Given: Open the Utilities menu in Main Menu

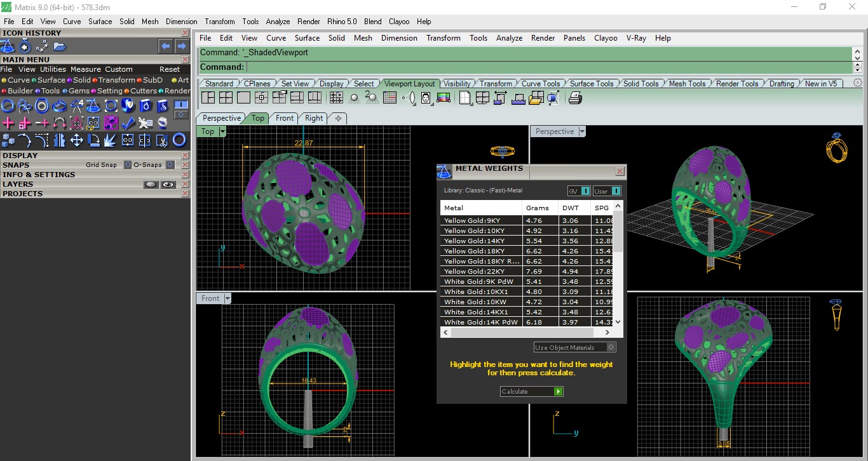Looking at the screenshot, I should click(x=53, y=69).
